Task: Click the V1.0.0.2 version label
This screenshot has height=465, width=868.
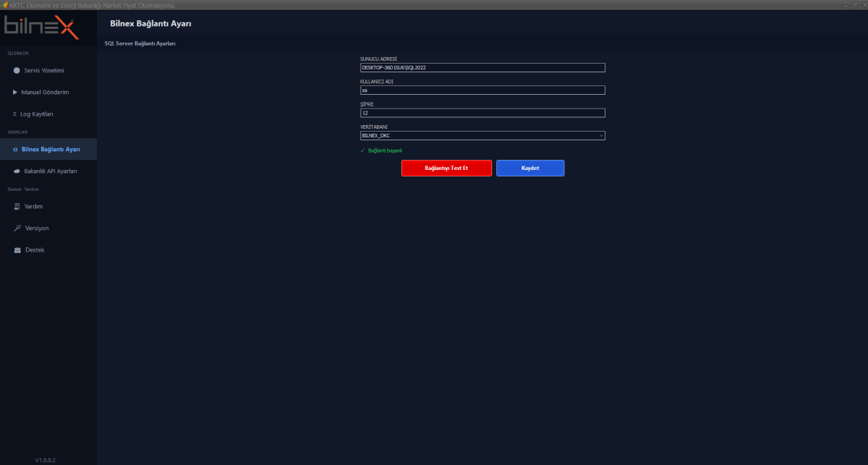Action: [46, 459]
